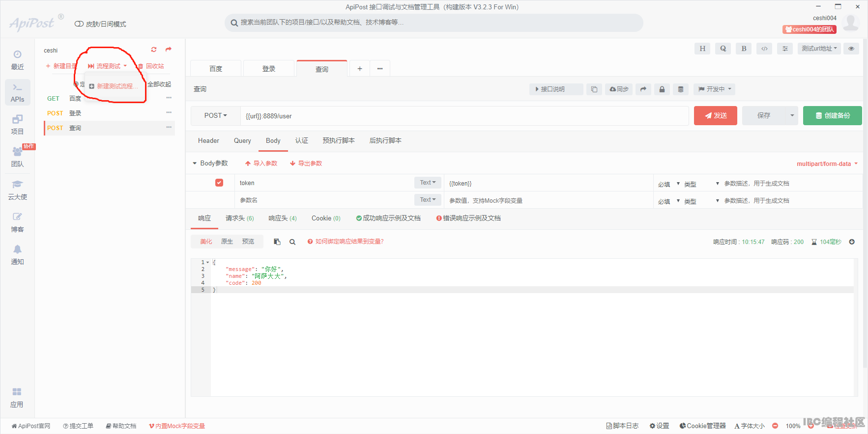Image resolution: width=868 pixels, height=434 pixels.
Task: Click the B toolbar icon
Action: pos(744,49)
